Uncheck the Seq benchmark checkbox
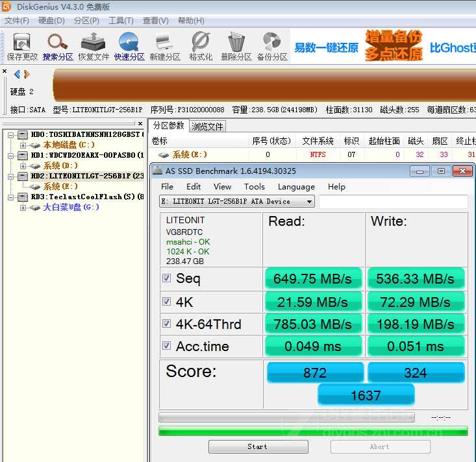The width and height of the screenshot is (476, 462). pyautogui.click(x=167, y=278)
